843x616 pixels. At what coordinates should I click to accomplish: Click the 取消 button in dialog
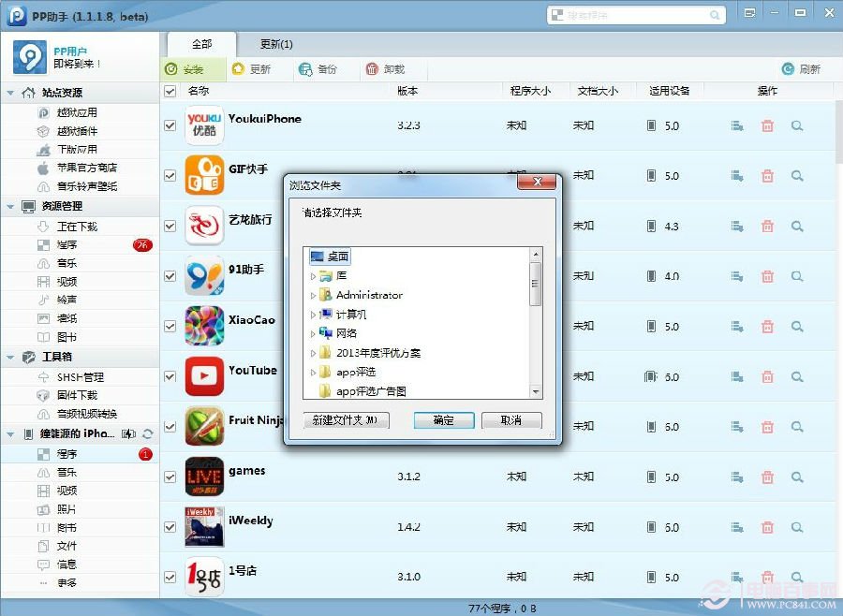[511, 419]
